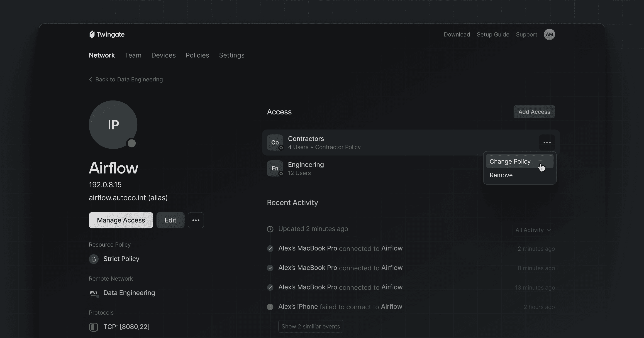Click the clock icon beside Updated
Image resolution: width=644 pixels, height=338 pixels.
[270, 229]
